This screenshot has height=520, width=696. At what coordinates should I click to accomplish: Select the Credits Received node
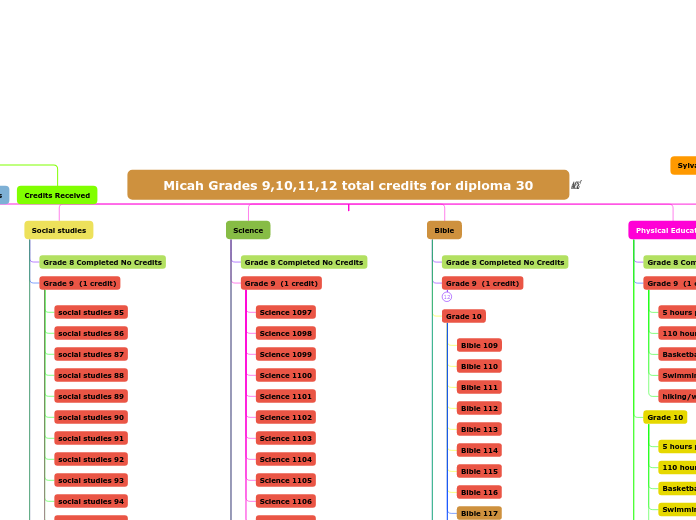(57, 195)
